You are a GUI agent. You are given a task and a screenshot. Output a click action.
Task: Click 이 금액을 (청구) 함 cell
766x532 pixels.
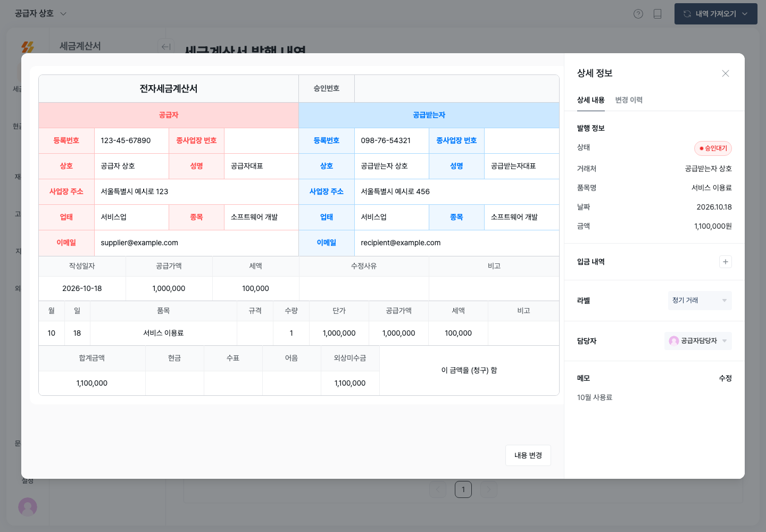pyautogui.click(x=469, y=370)
